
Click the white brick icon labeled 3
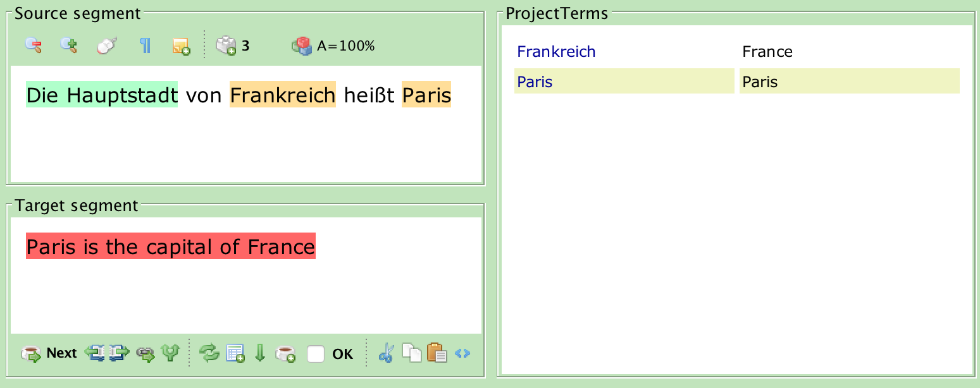tap(226, 45)
